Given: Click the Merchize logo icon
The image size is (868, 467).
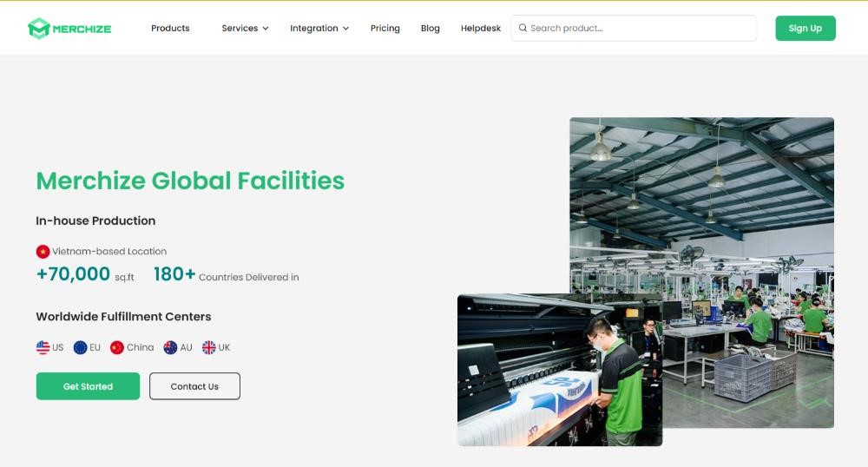Looking at the screenshot, I should click(x=39, y=29).
